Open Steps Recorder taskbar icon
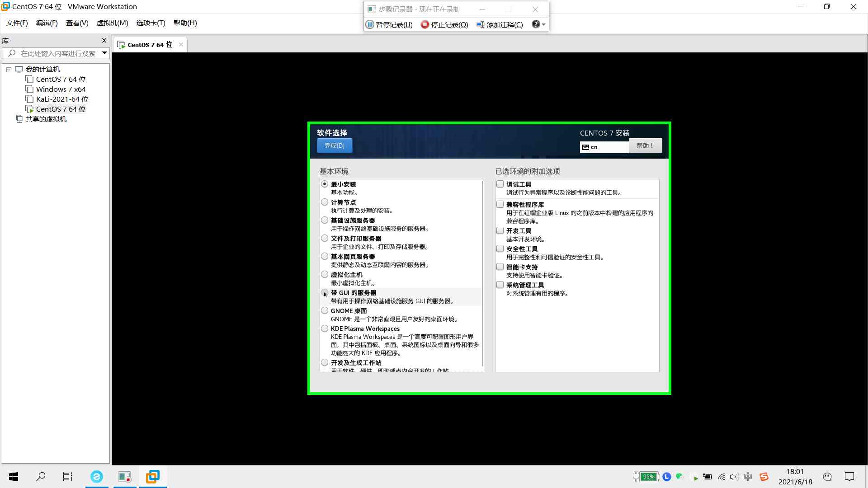This screenshot has width=868, height=488. 125,477
